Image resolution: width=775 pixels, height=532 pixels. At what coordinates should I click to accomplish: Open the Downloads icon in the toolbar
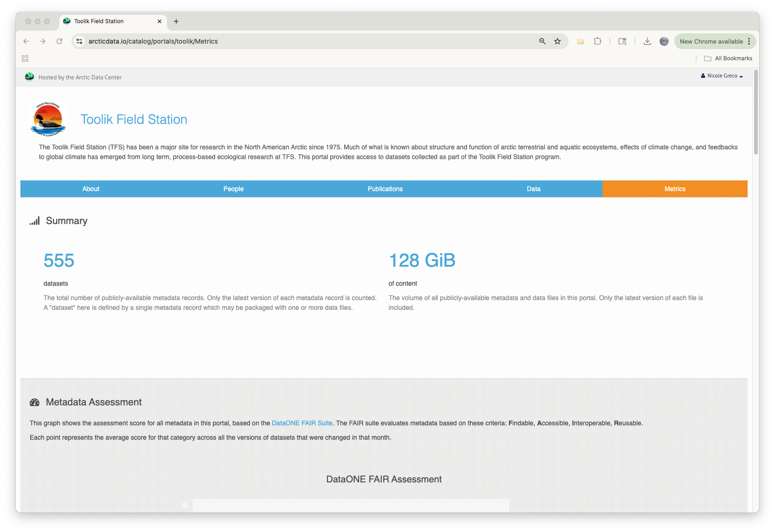(647, 41)
